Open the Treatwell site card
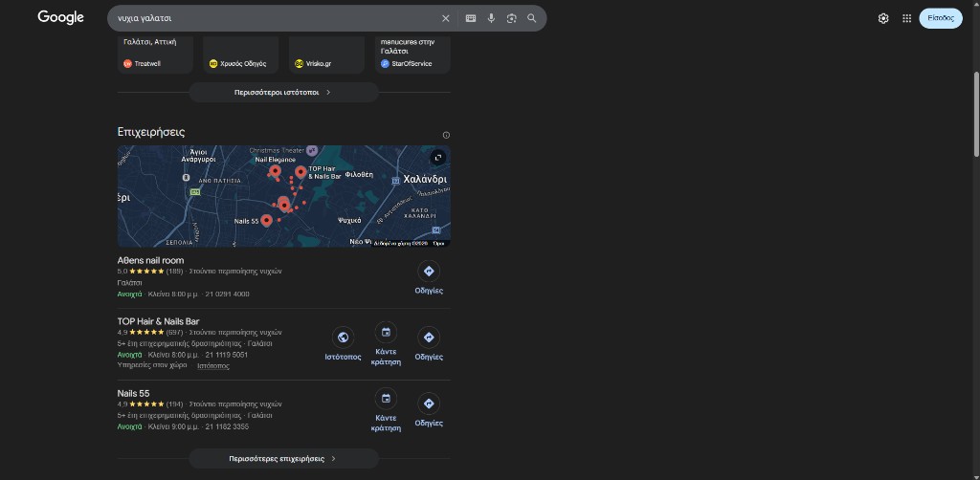Image resolution: width=980 pixels, height=480 pixels. [x=155, y=55]
